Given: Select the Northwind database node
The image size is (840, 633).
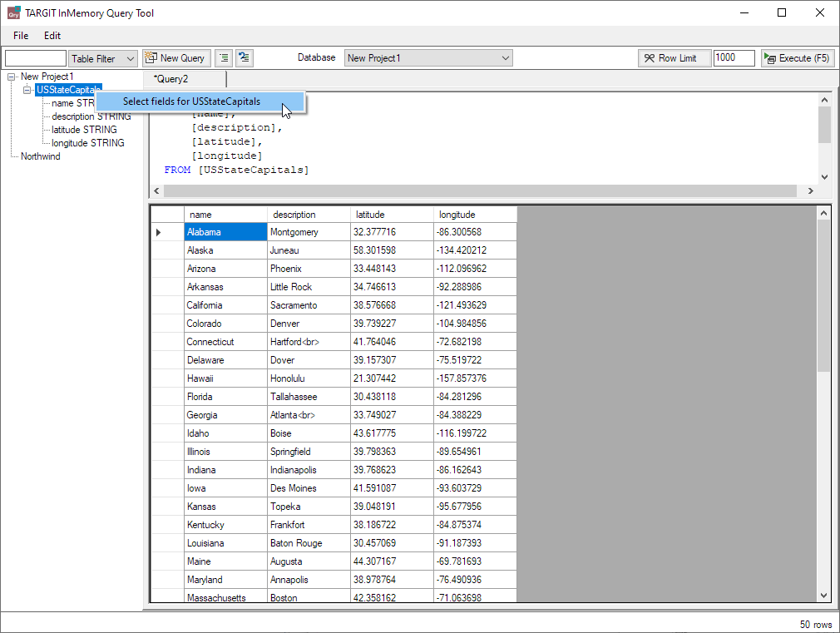Looking at the screenshot, I should tap(40, 156).
